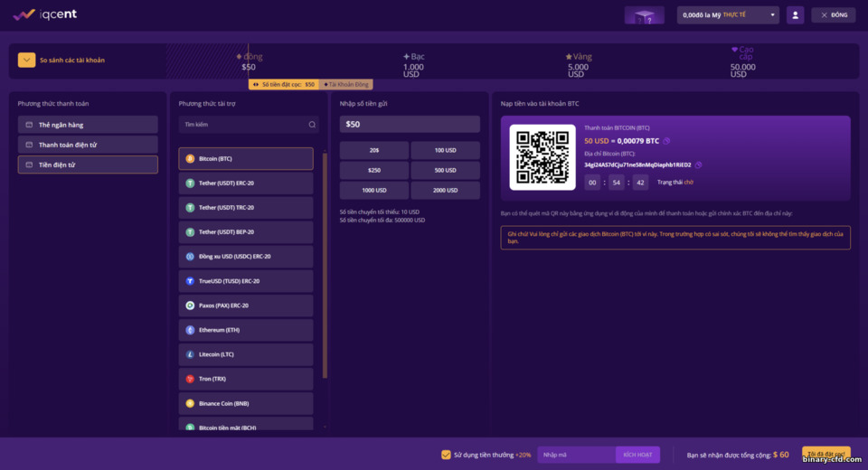Click the Tài Khoản Đồng label tag

click(346, 84)
